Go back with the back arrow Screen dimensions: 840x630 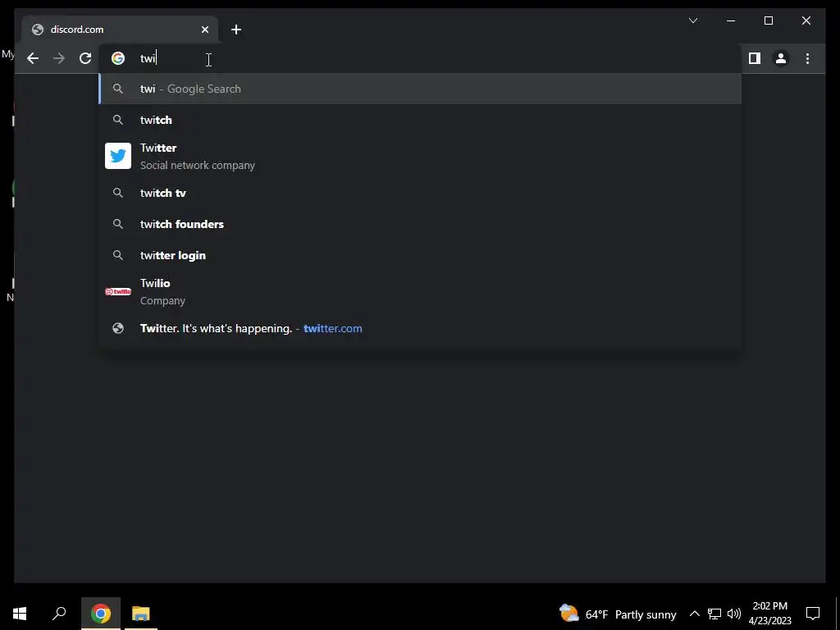33,58
